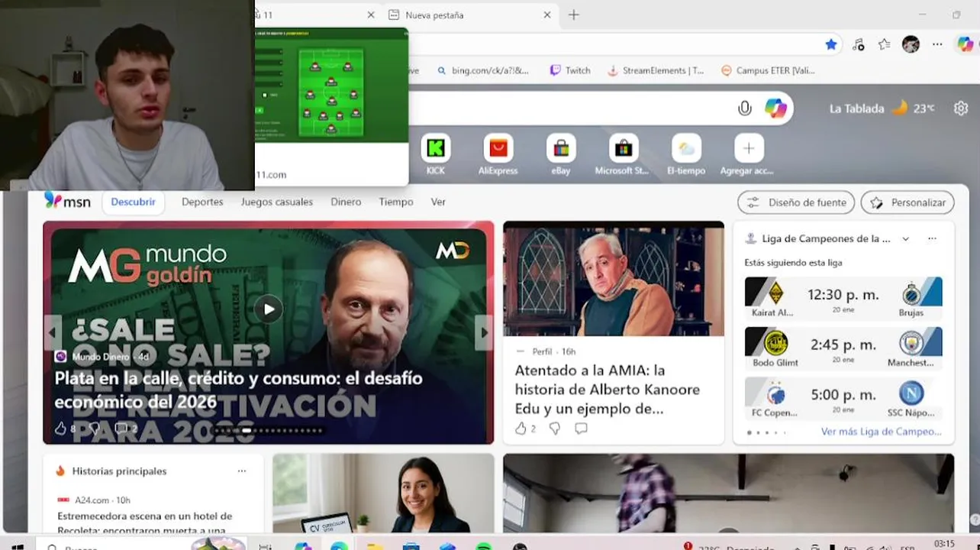Click the search box microphone icon
Screen dimensions: 980x550
click(745, 108)
